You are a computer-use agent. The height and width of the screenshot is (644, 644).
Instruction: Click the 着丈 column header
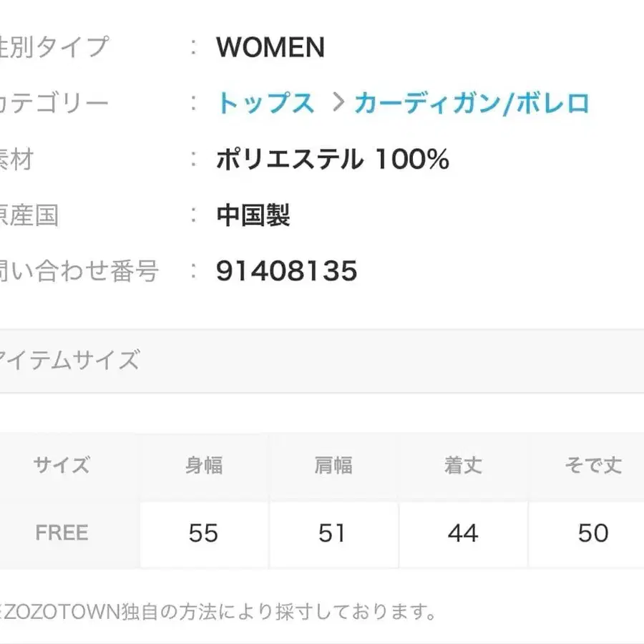point(464,464)
